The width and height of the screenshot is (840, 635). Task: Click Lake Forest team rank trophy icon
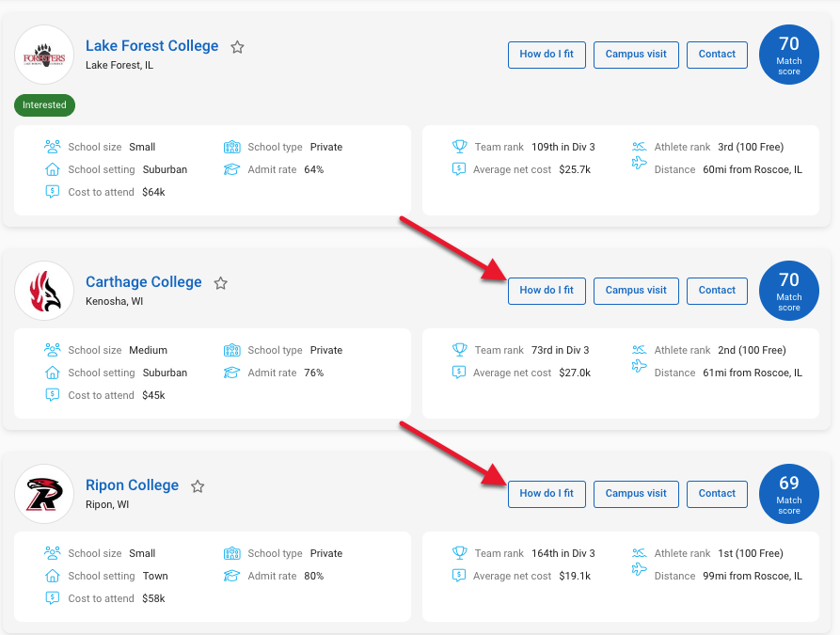[460, 147]
